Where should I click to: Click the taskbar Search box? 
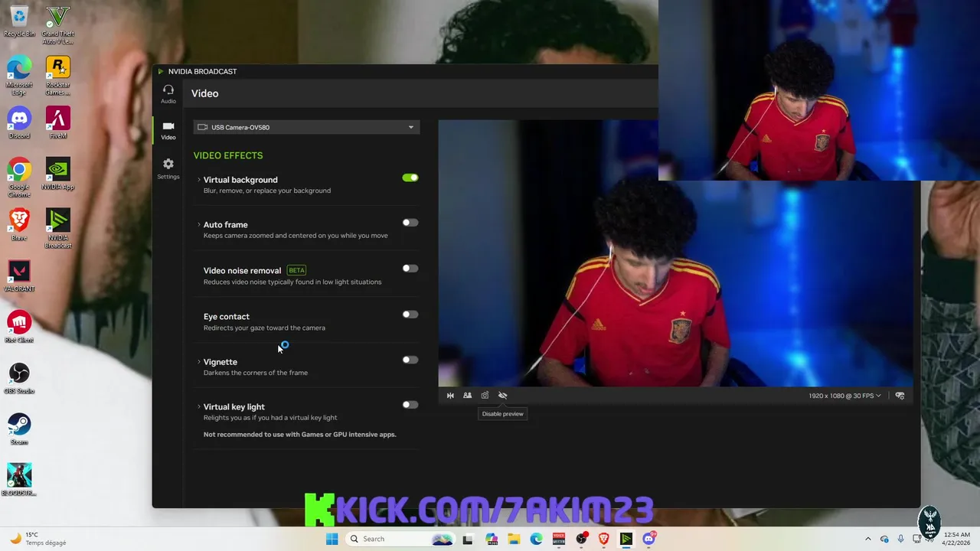tap(400, 539)
